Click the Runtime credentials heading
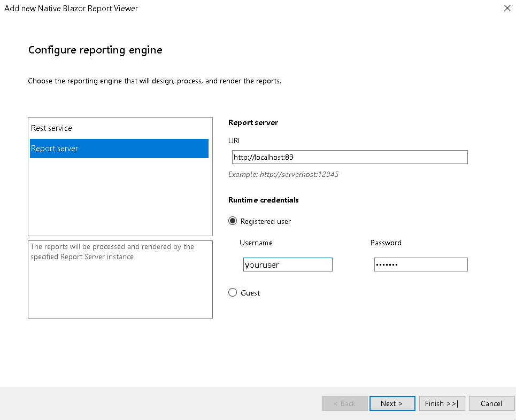The image size is (516, 420). (x=263, y=200)
